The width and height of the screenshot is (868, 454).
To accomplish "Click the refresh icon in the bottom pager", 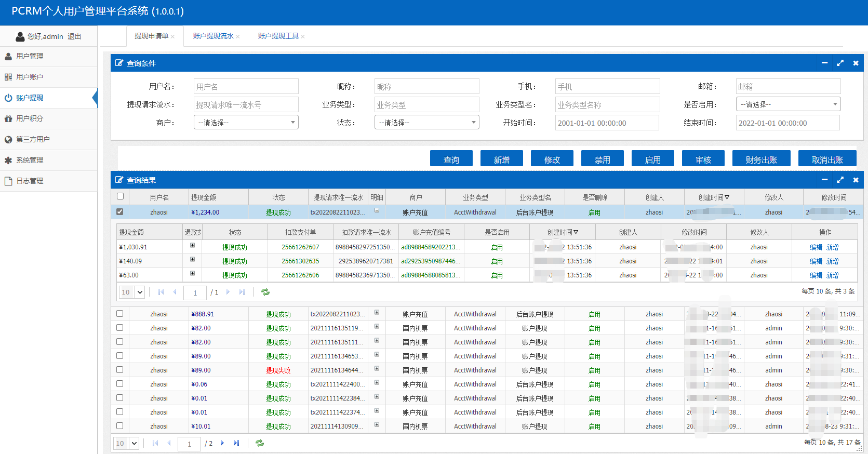I will coord(260,443).
